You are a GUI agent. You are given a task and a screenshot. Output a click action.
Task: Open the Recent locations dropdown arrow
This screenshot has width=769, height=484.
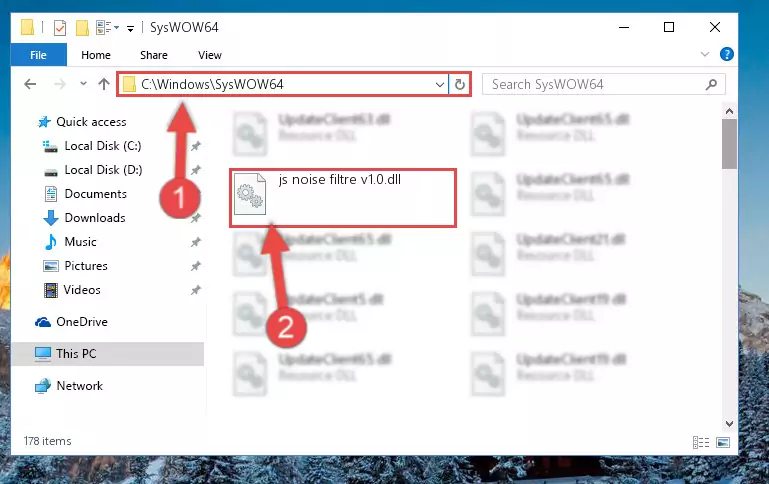(83, 84)
